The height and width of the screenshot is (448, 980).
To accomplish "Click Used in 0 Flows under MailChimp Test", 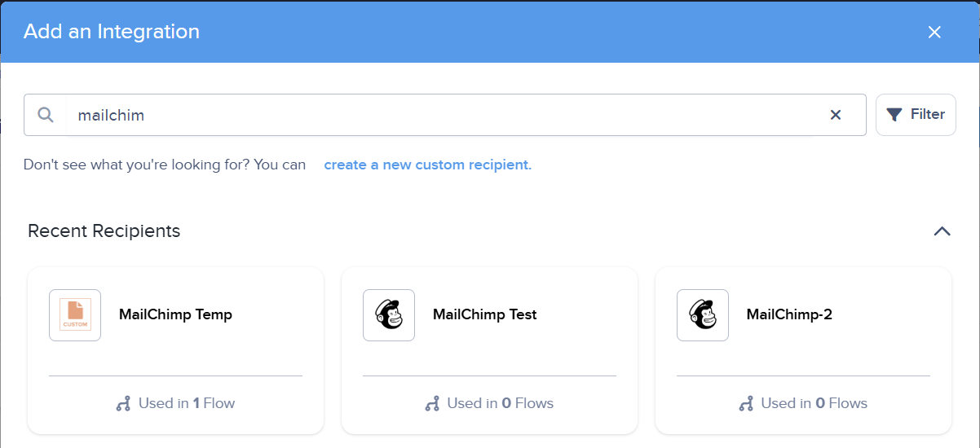I will pos(501,403).
